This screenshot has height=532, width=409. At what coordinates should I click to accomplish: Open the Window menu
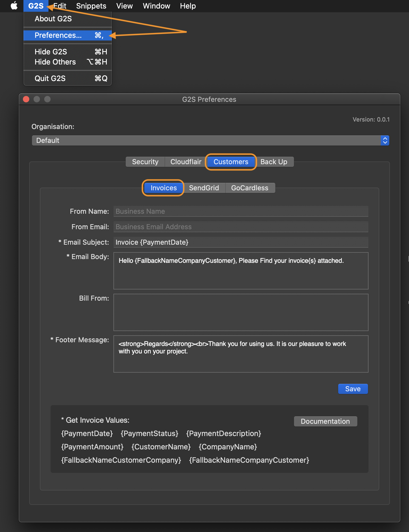coord(156,6)
